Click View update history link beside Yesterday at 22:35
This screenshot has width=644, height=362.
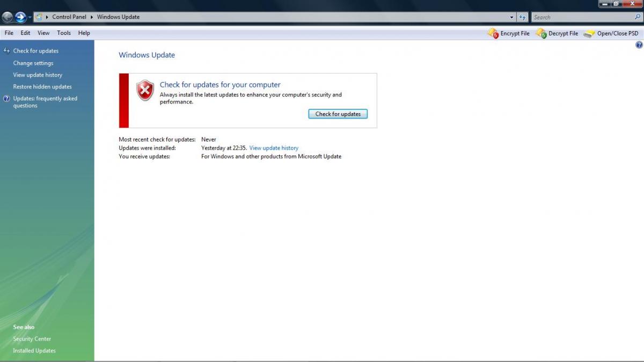tap(274, 148)
